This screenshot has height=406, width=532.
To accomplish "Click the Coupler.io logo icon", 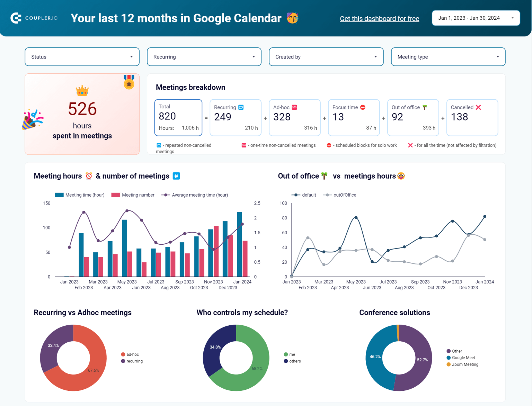I will tap(15, 18).
